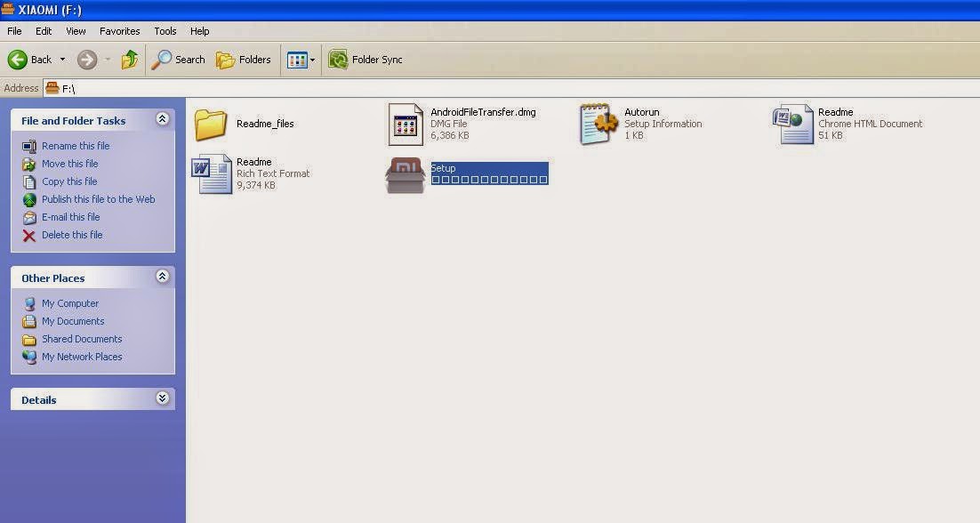This screenshot has width=980, height=523.
Task: Click E-mail this file link
Action: 70,217
